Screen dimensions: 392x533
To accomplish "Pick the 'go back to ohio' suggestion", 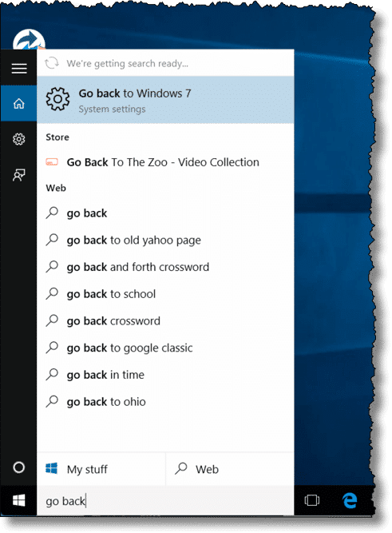I will (x=165, y=402).
